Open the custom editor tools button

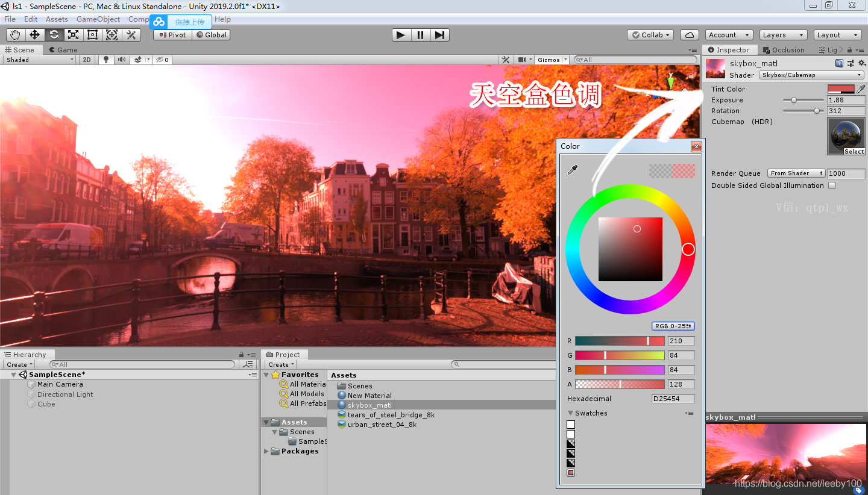(x=131, y=35)
